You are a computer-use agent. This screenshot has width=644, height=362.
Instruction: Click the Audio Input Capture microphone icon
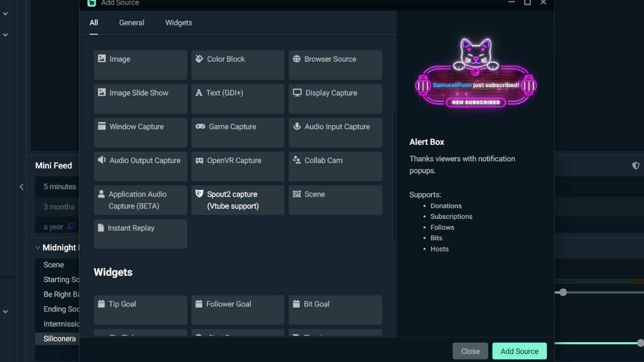297,127
